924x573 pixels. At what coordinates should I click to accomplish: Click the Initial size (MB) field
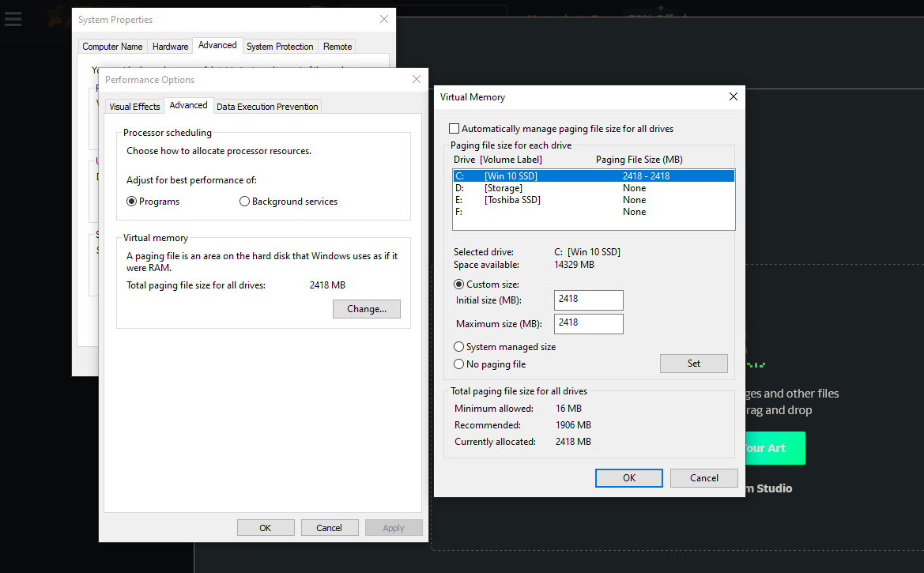point(588,300)
